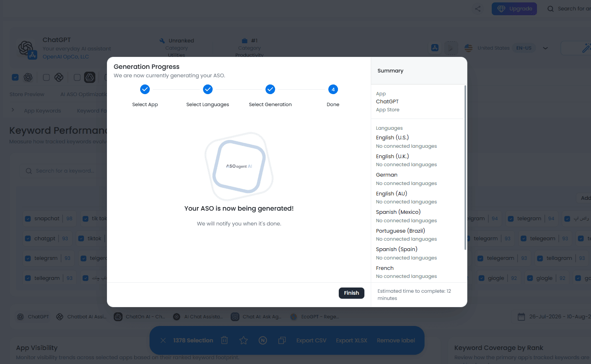Click Export XLSX

352,340
